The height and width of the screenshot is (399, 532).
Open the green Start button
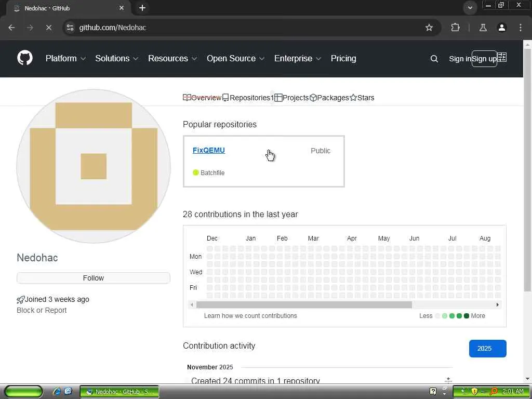(x=23, y=391)
